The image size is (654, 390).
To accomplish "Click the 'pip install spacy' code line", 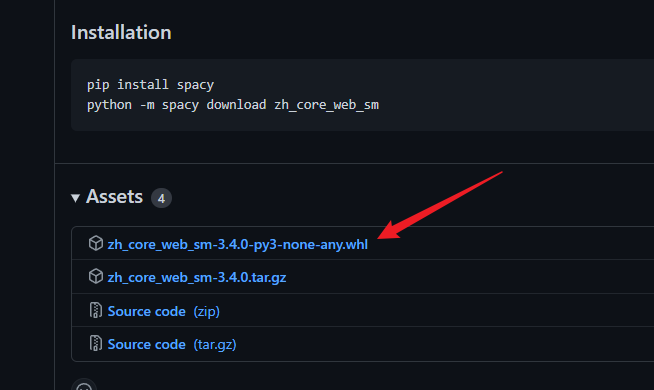I will [151, 85].
